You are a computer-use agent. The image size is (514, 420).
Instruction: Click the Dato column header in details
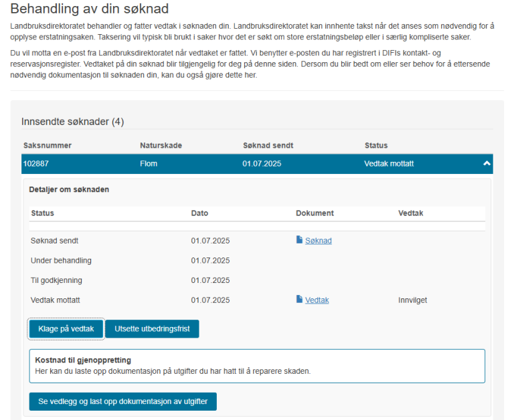pyautogui.click(x=199, y=213)
